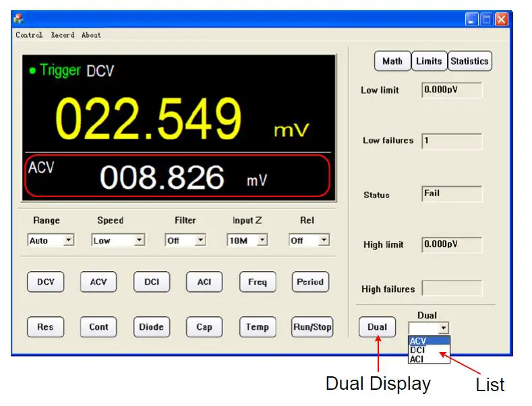Choose DCI in the Dual list

pyautogui.click(x=430, y=350)
